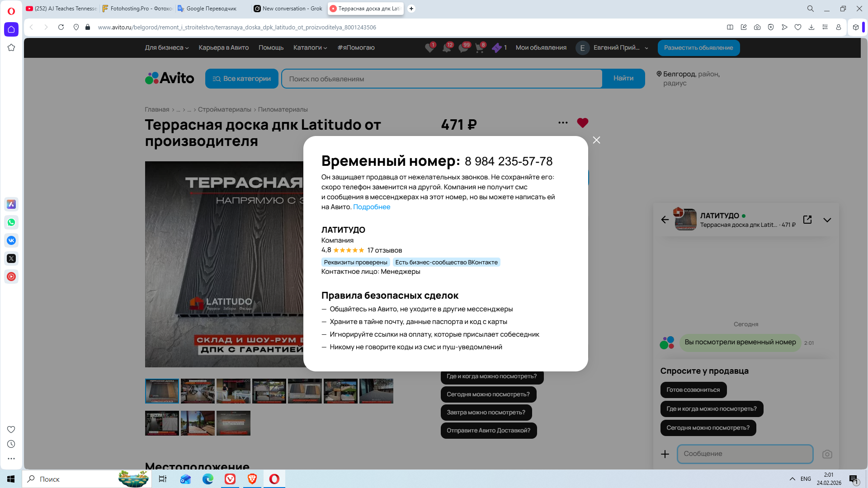This screenshot has width=868, height=488.
Task: Click the Подробнее link in popup
Action: tap(371, 207)
